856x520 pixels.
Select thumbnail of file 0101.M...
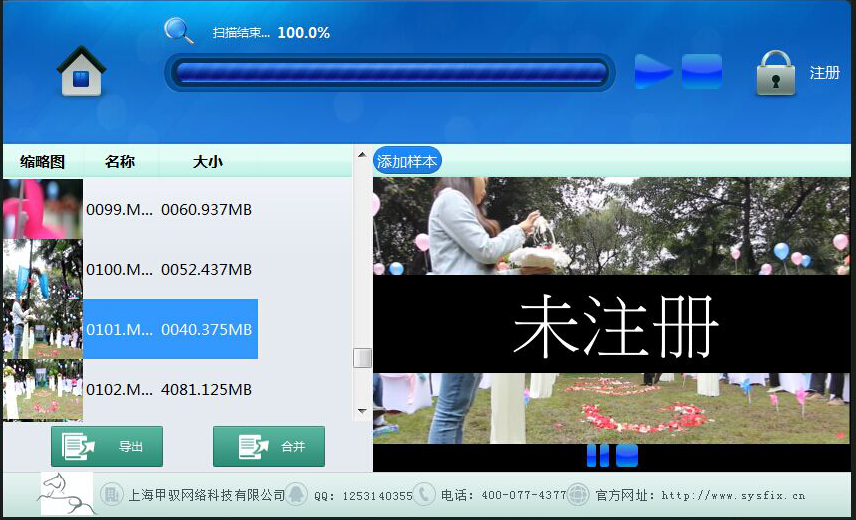(43, 329)
